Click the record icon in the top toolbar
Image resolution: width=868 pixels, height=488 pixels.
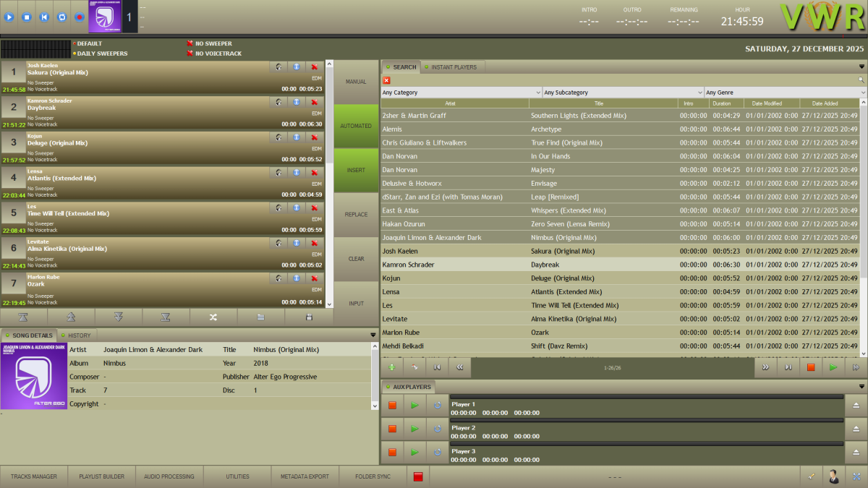79,17
